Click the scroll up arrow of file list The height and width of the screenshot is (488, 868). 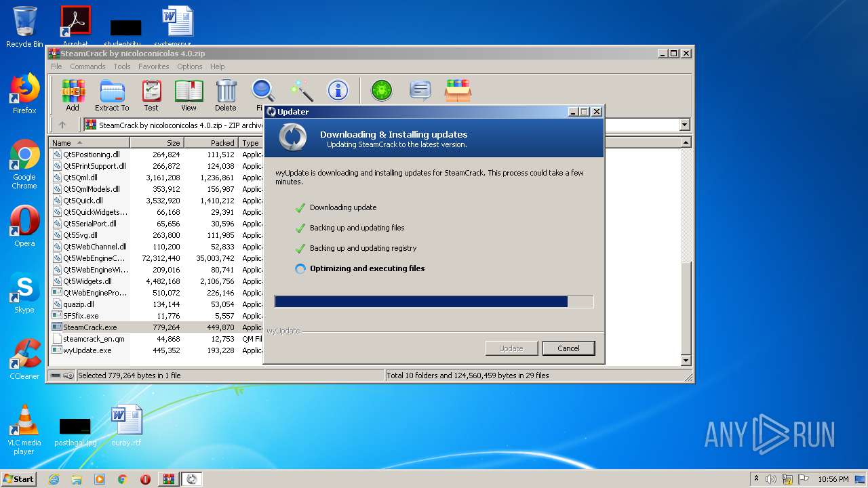coord(686,143)
